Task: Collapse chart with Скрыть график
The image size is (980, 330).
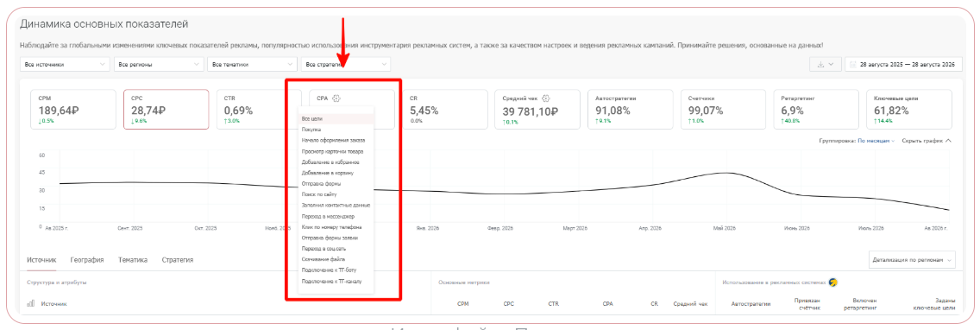Action: click(x=927, y=141)
